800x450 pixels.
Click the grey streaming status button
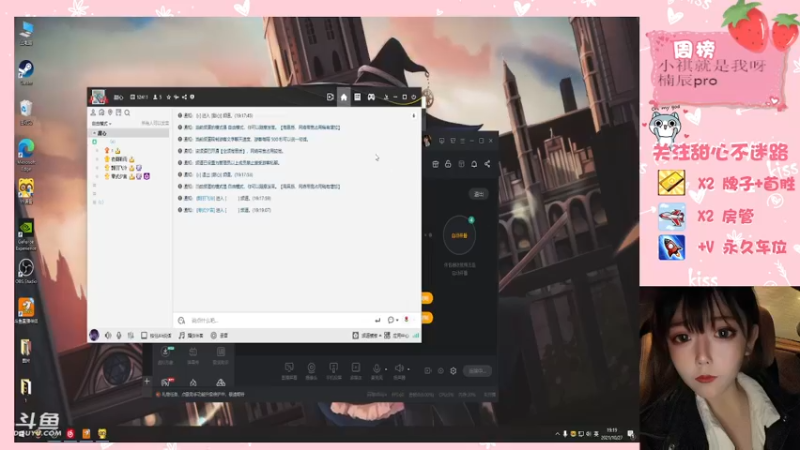pos(478,371)
